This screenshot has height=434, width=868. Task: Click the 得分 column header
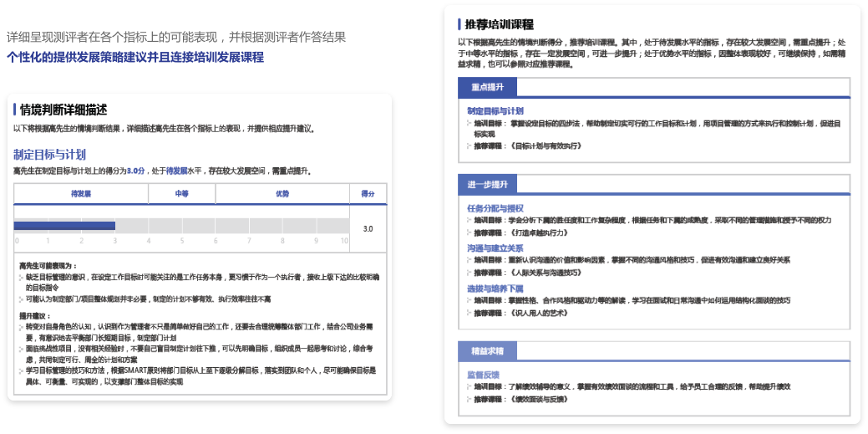click(x=368, y=194)
